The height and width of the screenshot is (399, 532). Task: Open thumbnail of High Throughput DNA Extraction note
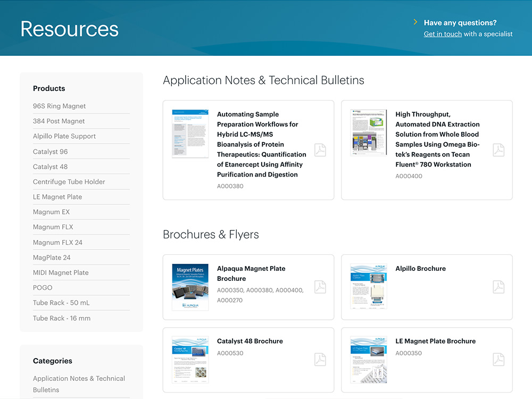pos(368,133)
